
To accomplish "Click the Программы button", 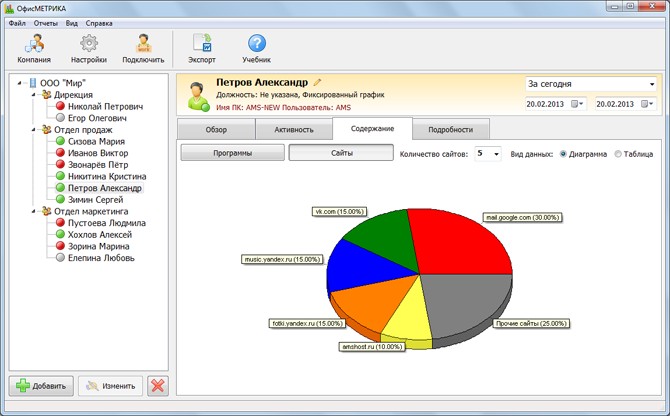I will tap(232, 153).
